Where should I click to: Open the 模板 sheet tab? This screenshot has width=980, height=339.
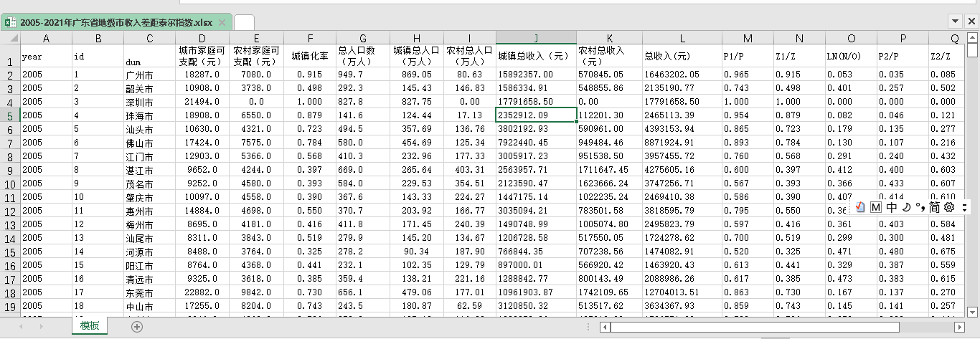90,326
